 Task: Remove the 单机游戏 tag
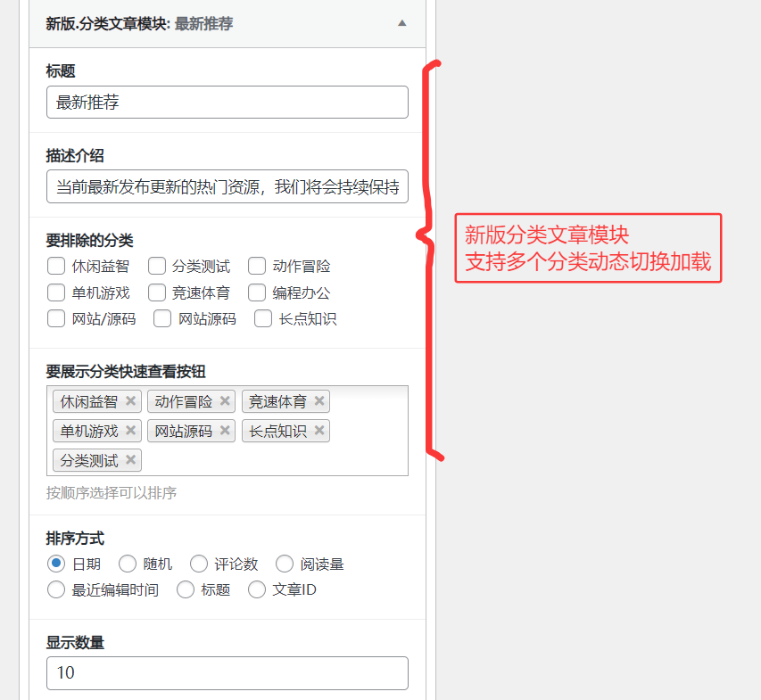coord(131,431)
